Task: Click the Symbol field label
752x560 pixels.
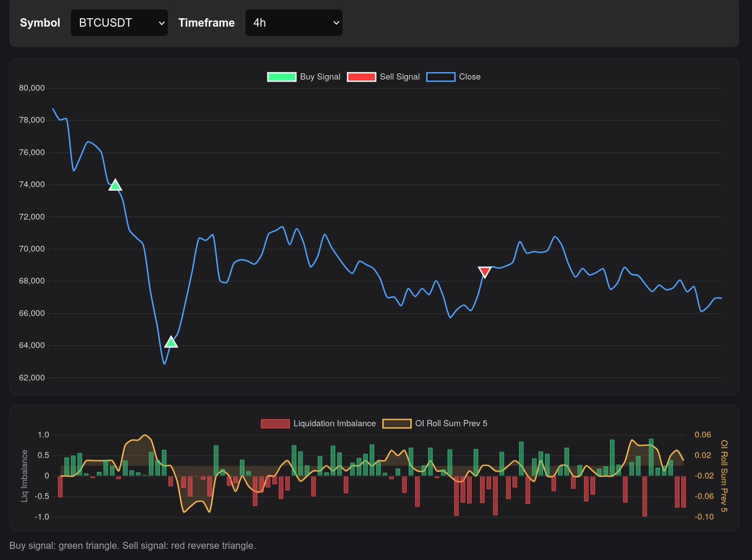Action: coord(40,22)
